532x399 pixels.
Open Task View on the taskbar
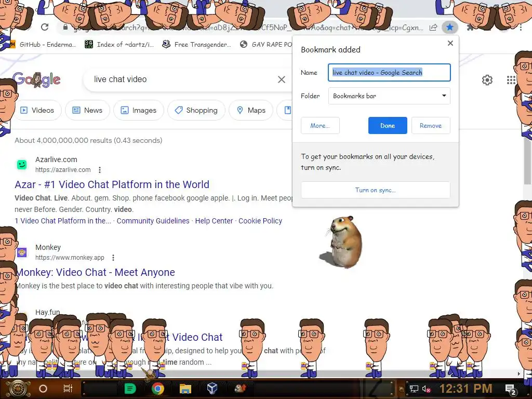68,389
